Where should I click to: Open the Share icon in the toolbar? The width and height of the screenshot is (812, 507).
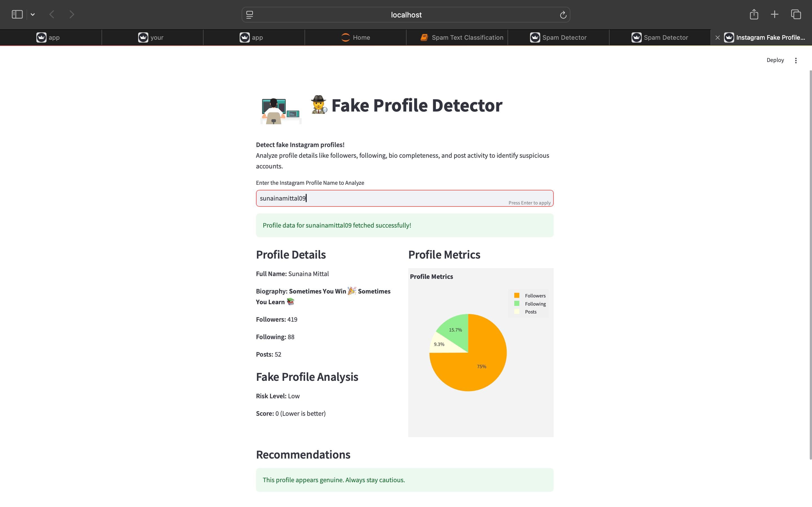[x=754, y=14]
